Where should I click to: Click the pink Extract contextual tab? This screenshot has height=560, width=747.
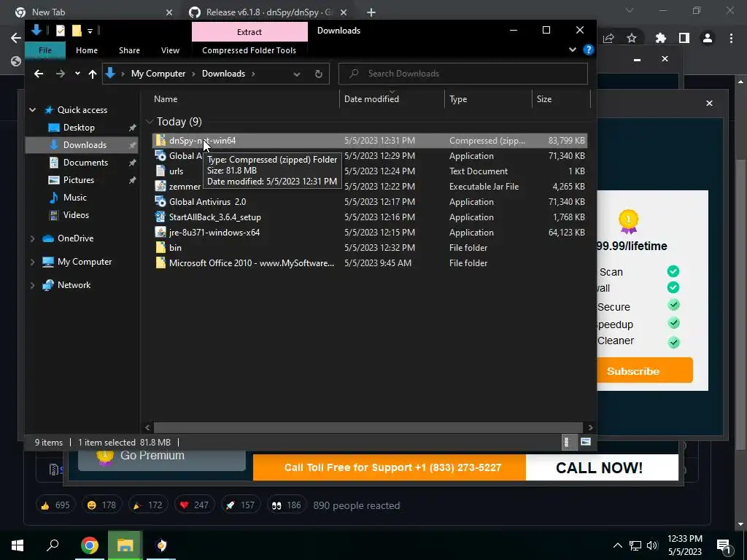click(249, 32)
